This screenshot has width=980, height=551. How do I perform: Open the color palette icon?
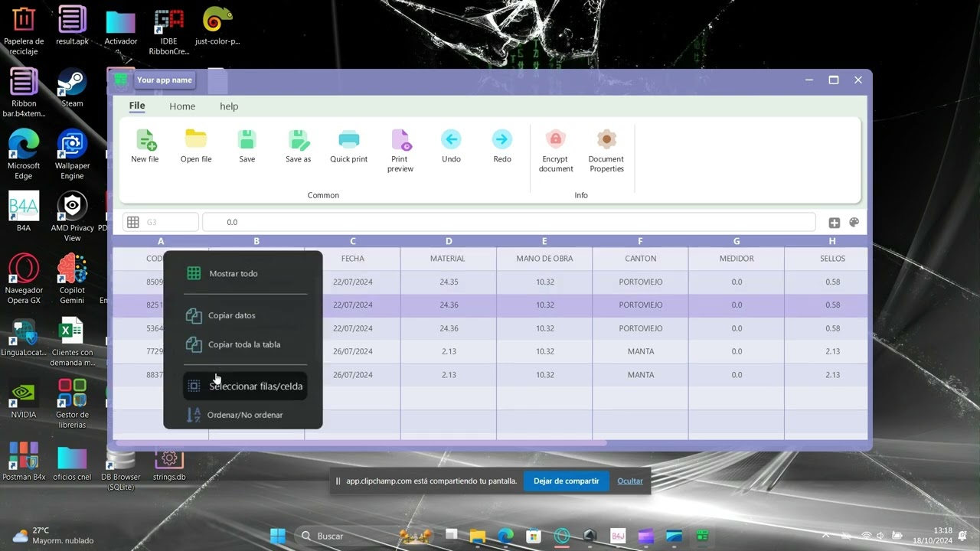[x=854, y=223]
